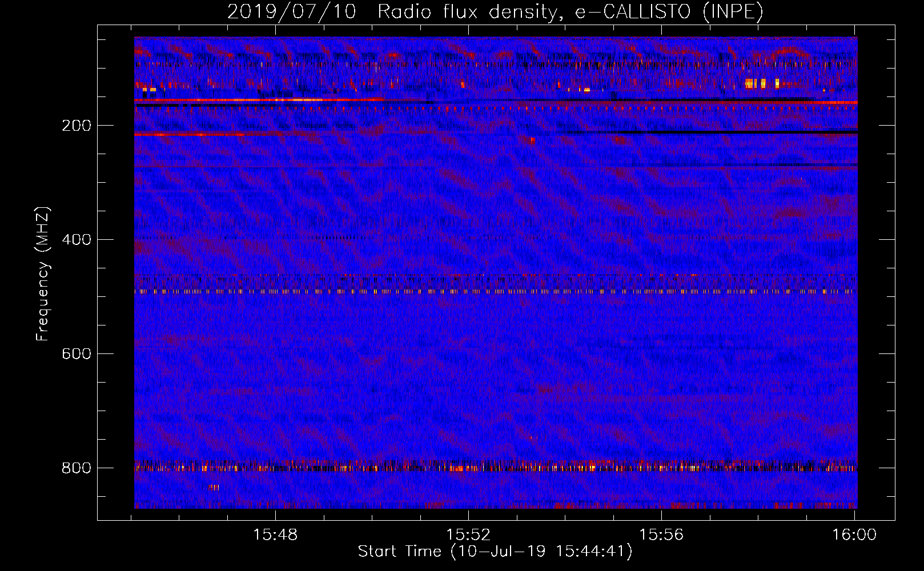Click the 200 frequency tick label

pos(77,126)
